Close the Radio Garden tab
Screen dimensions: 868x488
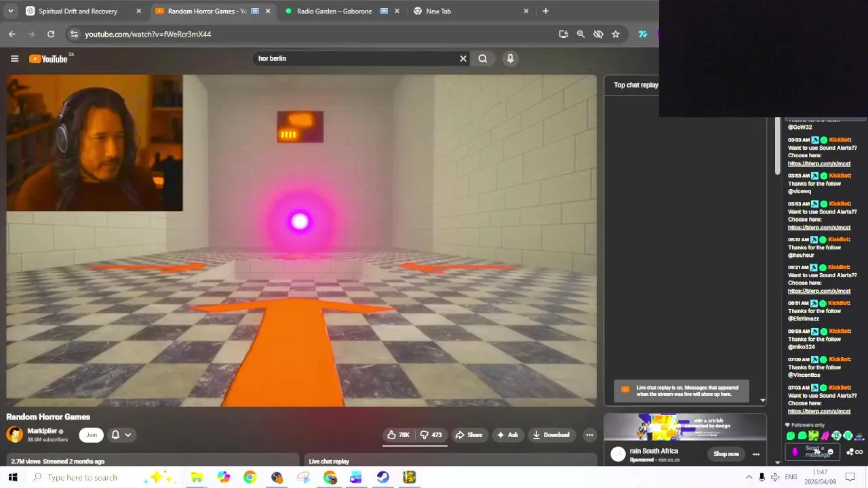click(397, 11)
